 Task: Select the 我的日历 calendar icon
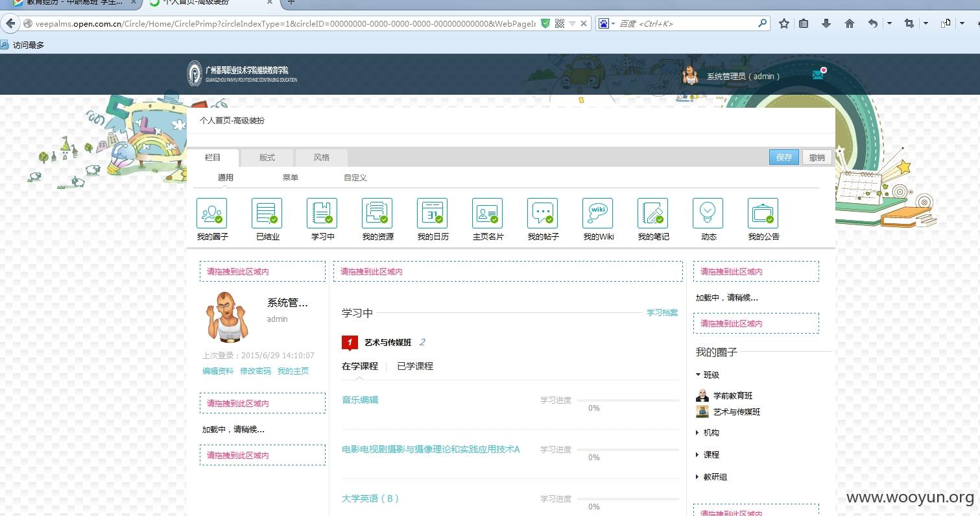[433, 213]
